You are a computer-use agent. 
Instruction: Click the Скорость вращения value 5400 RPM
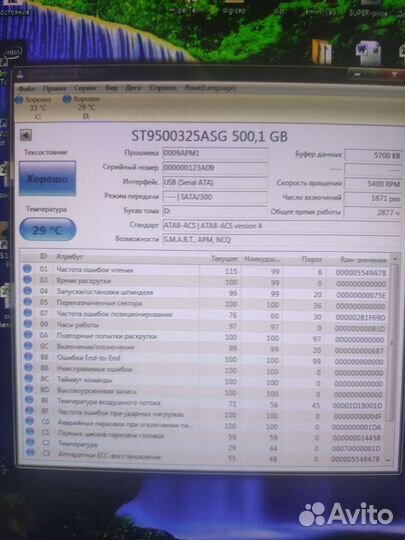(x=373, y=184)
